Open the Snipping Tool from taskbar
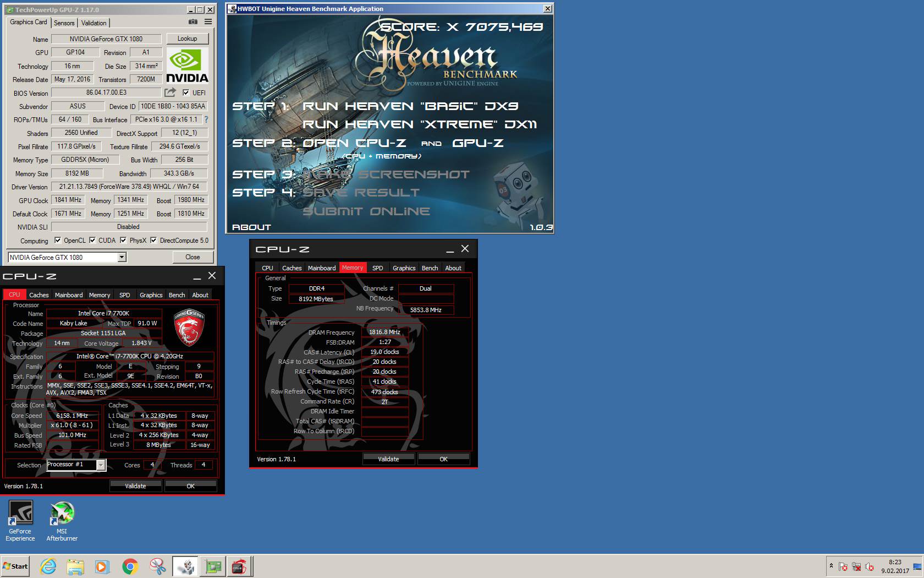The width and height of the screenshot is (924, 578). coord(157,566)
